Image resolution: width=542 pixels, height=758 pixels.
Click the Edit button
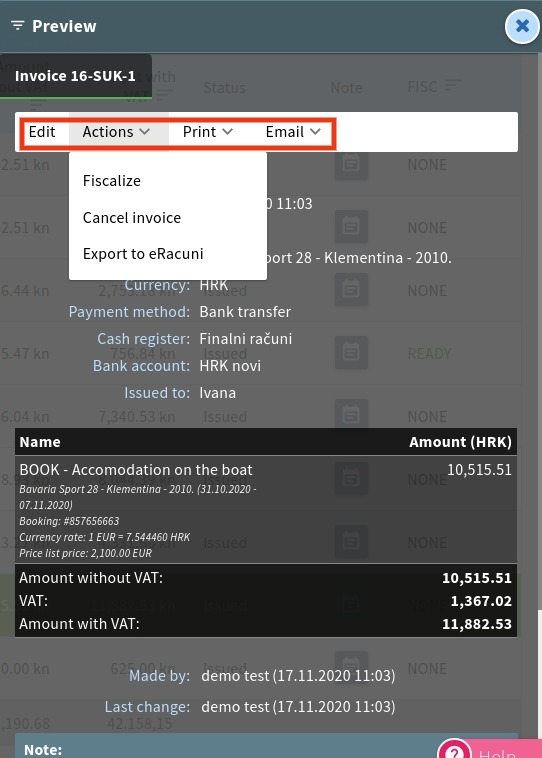42,132
